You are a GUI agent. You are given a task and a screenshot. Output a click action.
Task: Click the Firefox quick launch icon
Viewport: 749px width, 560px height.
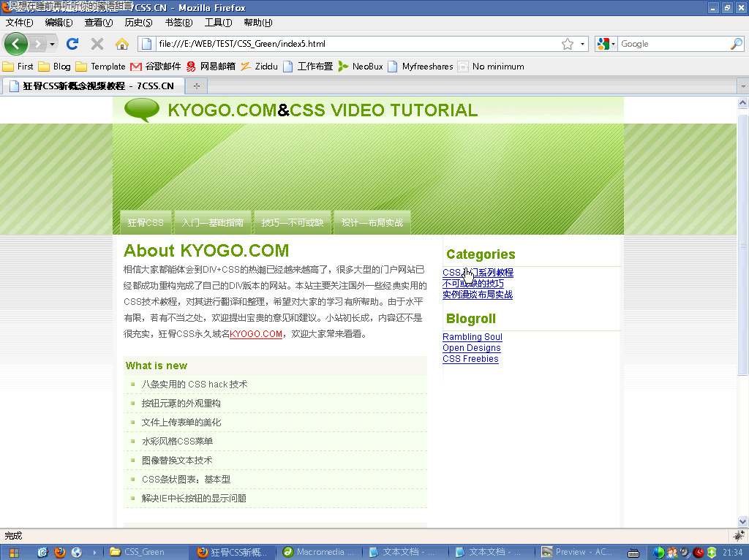59,552
